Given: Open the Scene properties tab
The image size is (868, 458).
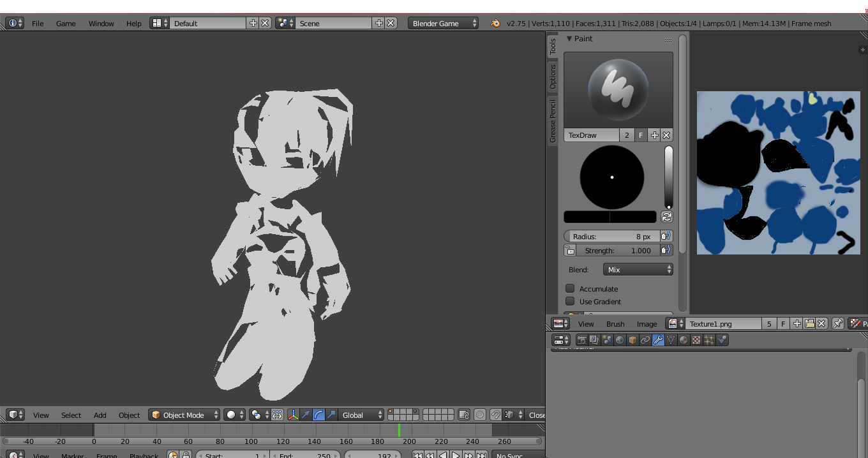Looking at the screenshot, I should coord(607,340).
